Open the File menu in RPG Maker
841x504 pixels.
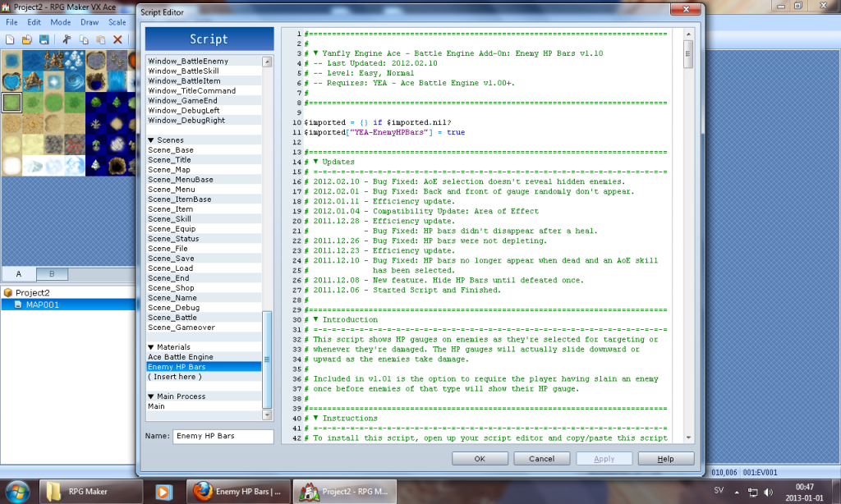tap(11, 22)
